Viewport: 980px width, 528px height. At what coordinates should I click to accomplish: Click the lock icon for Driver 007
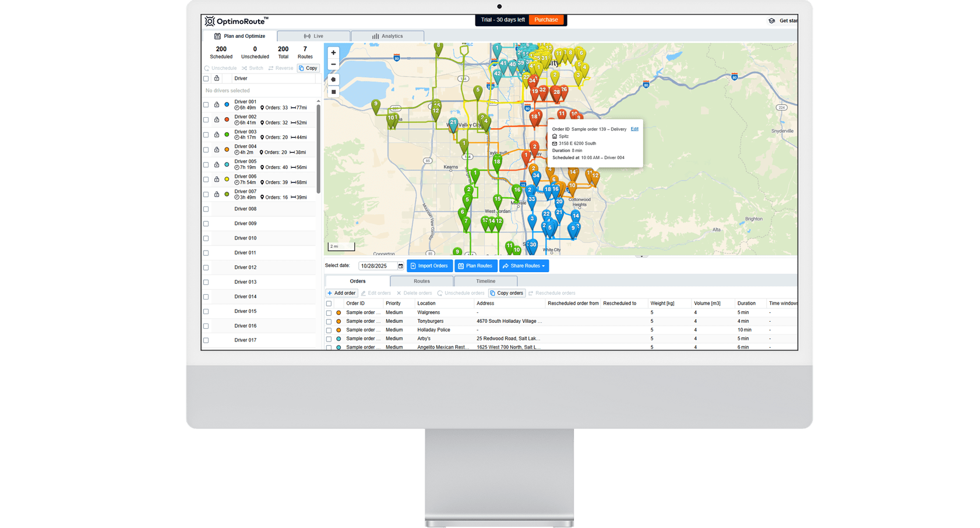point(217,194)
